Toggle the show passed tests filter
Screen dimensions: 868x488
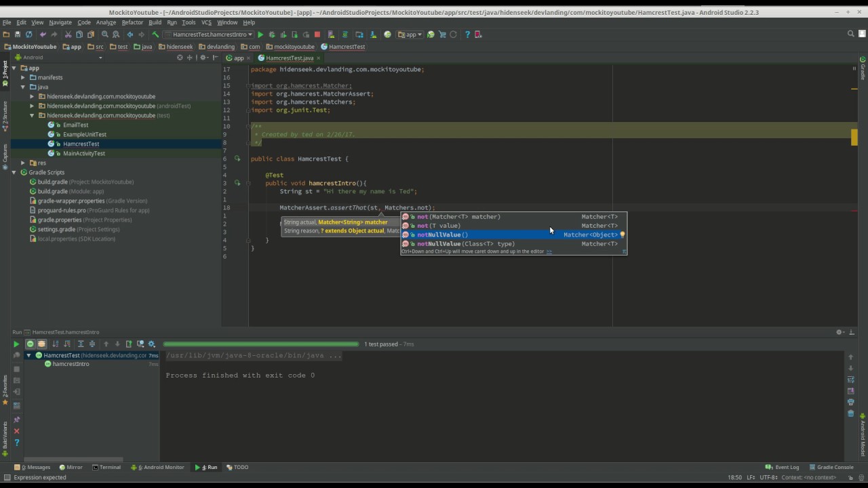(x=30, y=344)
